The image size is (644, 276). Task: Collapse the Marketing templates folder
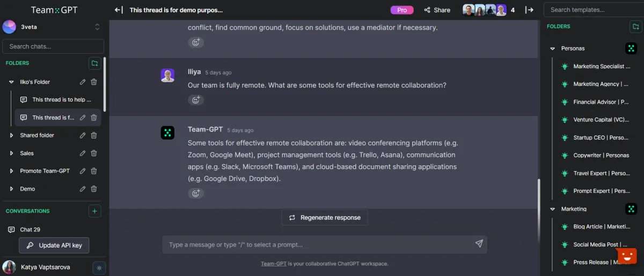click(x=553, y=209)
